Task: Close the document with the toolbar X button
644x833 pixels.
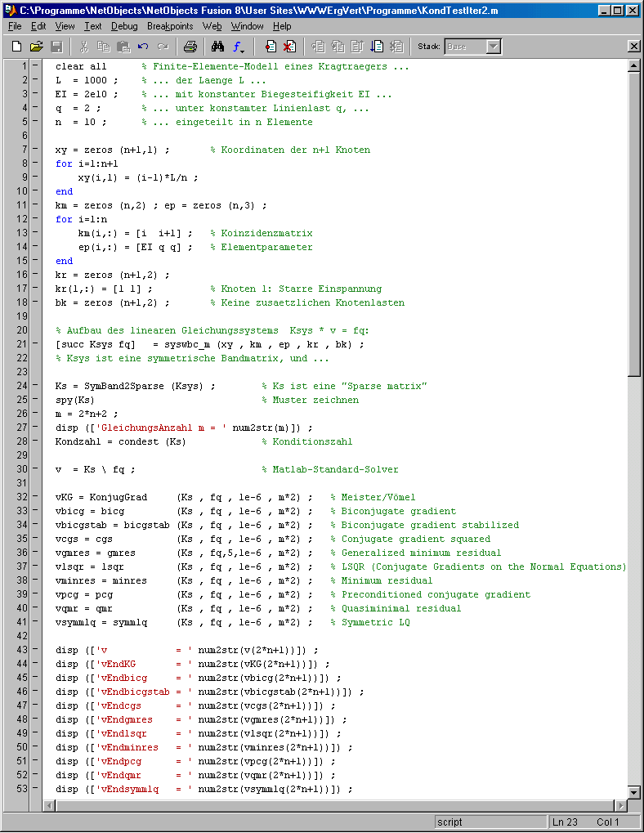Action: coord(633,47)
